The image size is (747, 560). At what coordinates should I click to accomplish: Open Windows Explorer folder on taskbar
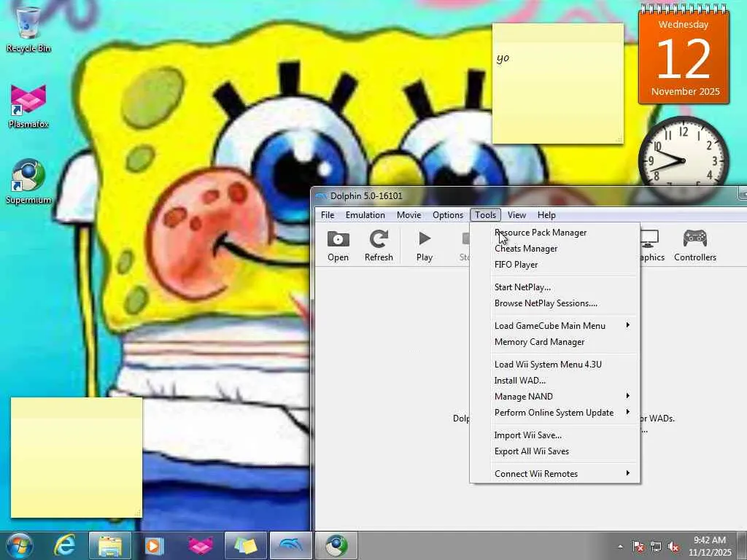click(x=109, y=545)
